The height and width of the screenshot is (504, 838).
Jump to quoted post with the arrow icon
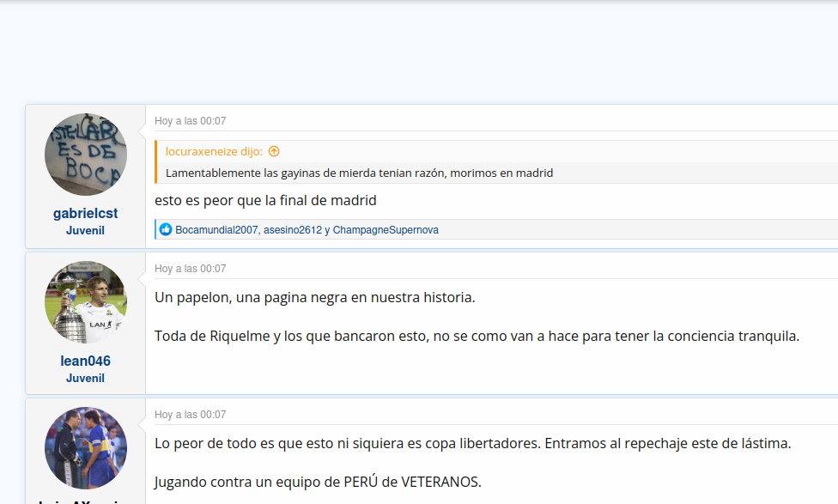point(274,151)
